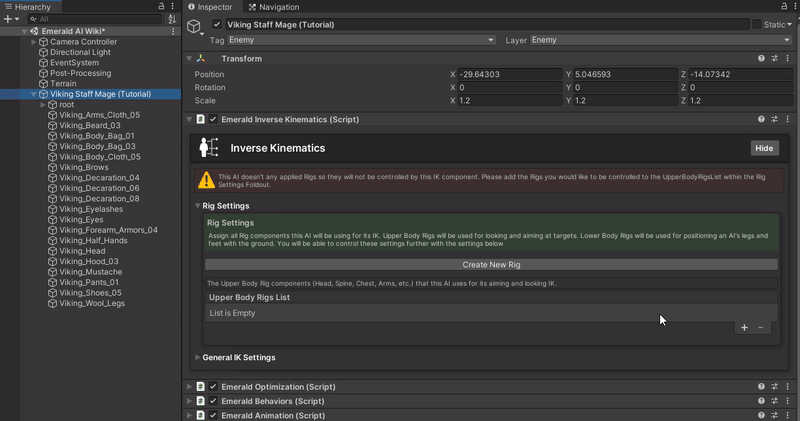Click the Position X input field
Screen dimensions: 800x421
coord(508,74)
